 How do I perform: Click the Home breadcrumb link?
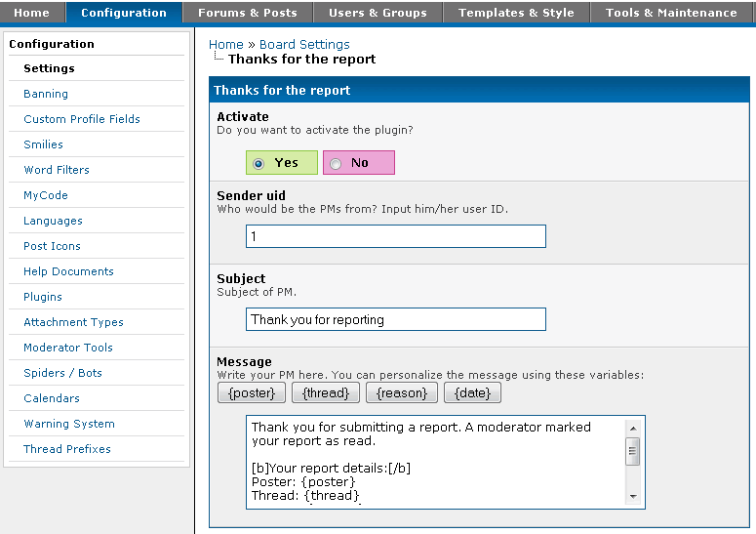225,44
